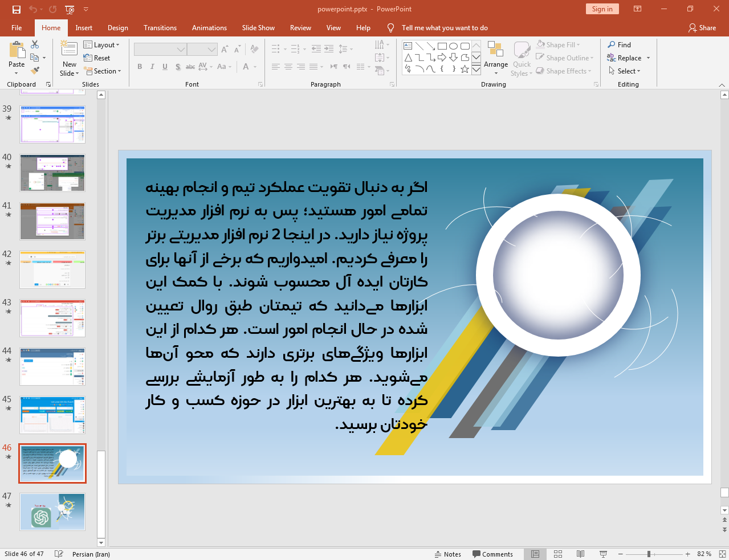The height and width of the screenshot is (560, 729).
Task: Click the zoom out minus button
Action: tap(621, 554)
